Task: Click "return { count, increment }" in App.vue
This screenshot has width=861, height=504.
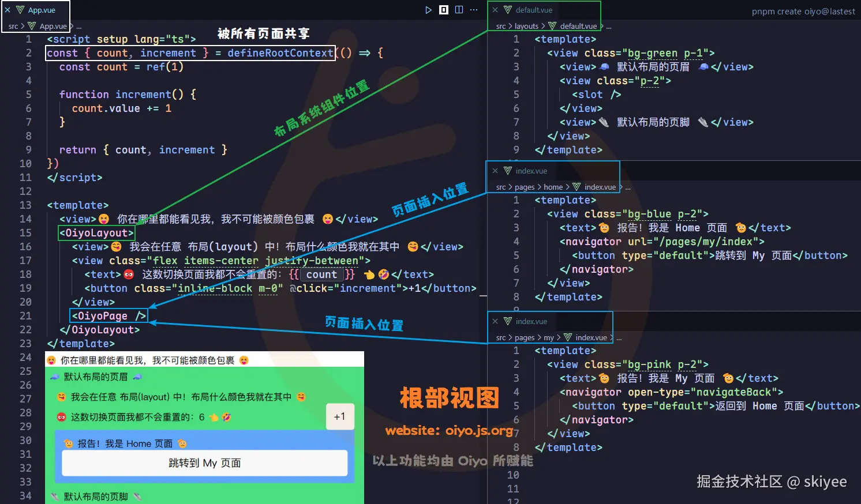Action: tap(143, 150)
